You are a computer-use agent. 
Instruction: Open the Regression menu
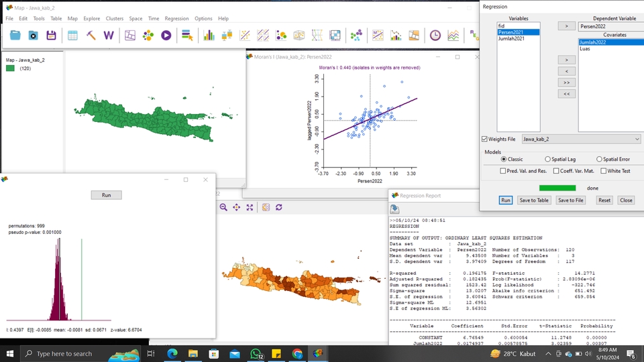tap(176, 19)
